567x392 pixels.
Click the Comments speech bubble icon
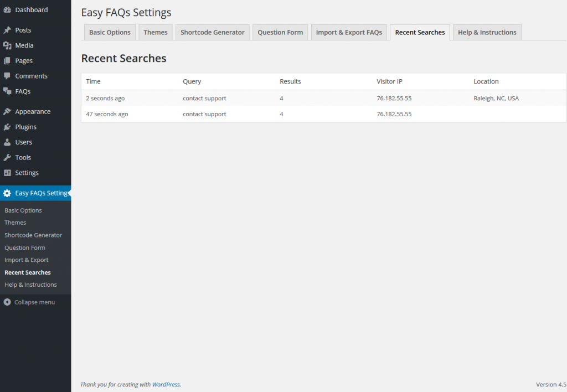tap(7, 76)
